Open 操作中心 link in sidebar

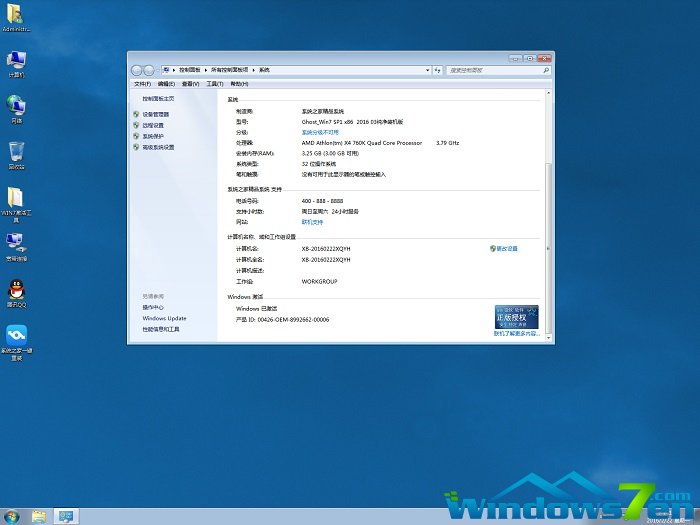[x=153, y=308]
